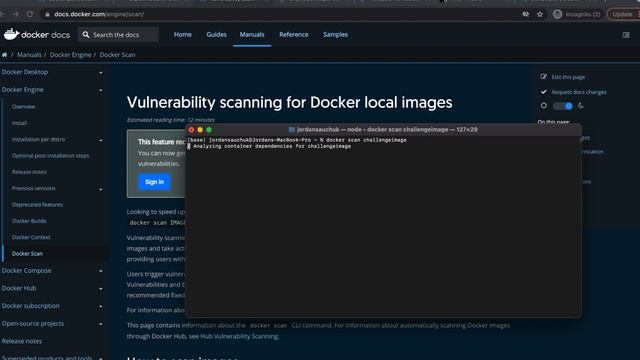Click the blocked-tracking eye icon in the address bar
Image resolution: width=640 pixels, height=360 pixels.
point(526,14)
